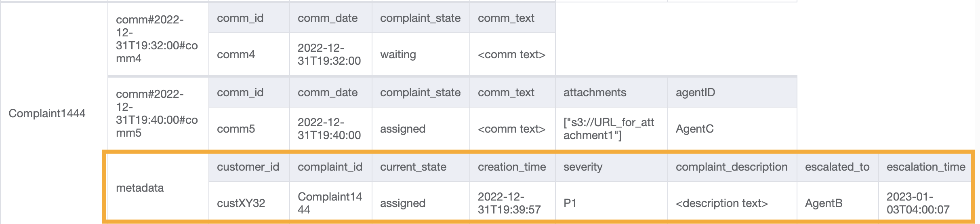
Task: Click the customer_id header cell
Action: point(248,167)
